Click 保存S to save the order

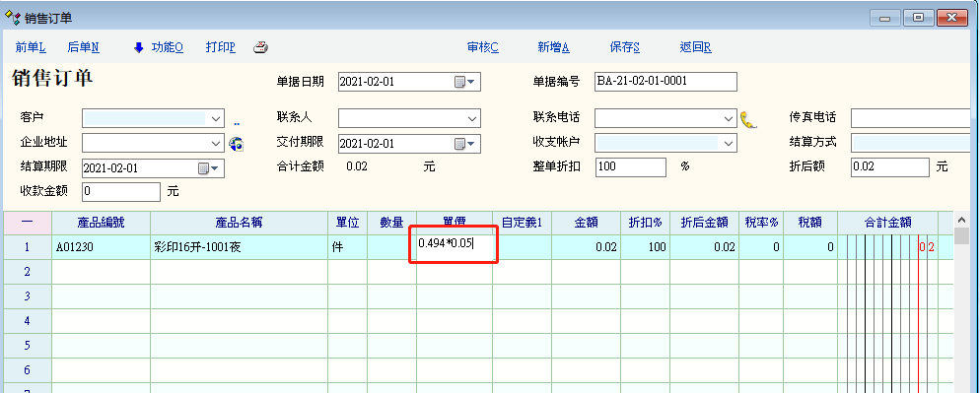625,47
